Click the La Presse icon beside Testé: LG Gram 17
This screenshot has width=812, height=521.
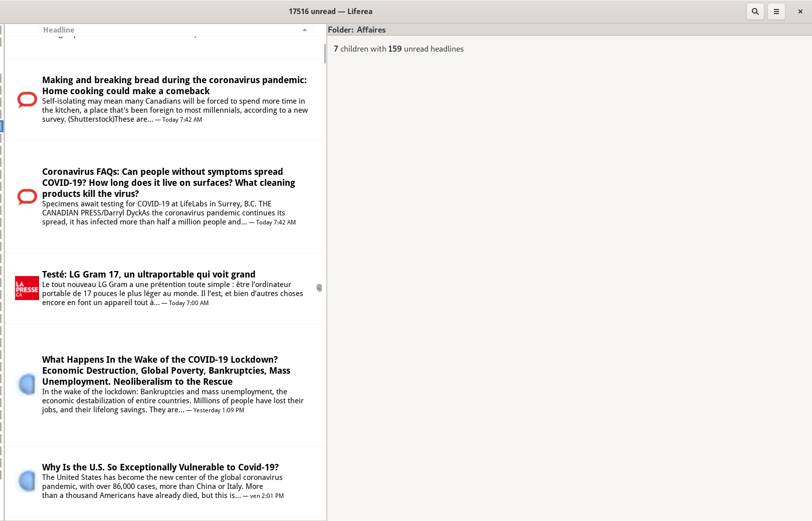pyautogui.click(x=27, y=288)
